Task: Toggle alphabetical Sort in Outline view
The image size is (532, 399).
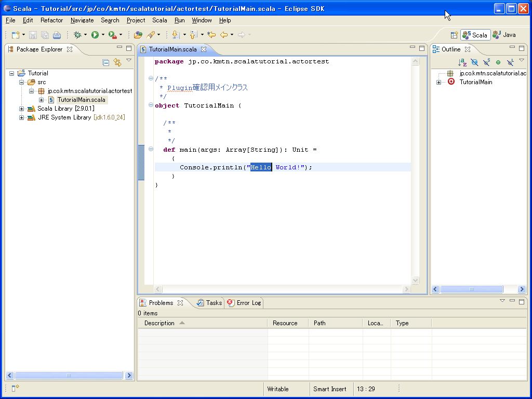Action: pos(462,62)
